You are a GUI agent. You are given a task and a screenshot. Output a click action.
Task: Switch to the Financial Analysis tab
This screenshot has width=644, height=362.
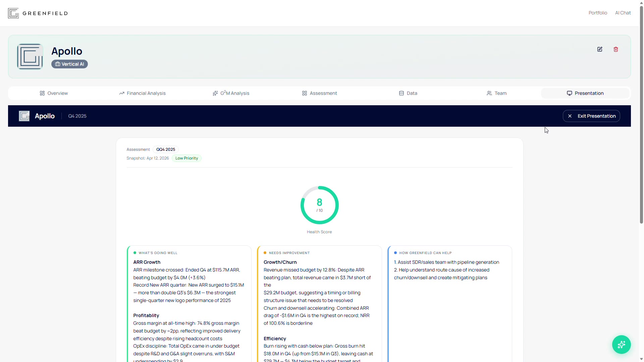point(142,93)
